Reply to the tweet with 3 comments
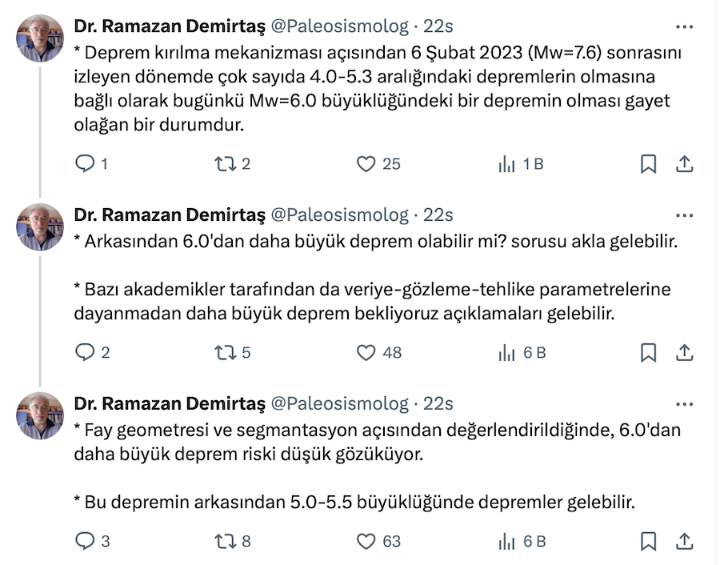 pos(85,542)
